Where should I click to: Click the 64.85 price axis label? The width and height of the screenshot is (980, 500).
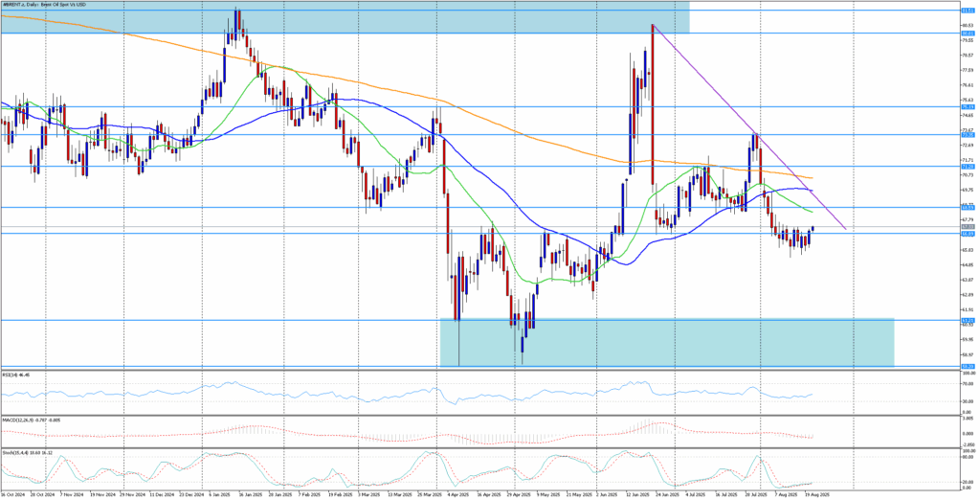(x=968, y=264)
